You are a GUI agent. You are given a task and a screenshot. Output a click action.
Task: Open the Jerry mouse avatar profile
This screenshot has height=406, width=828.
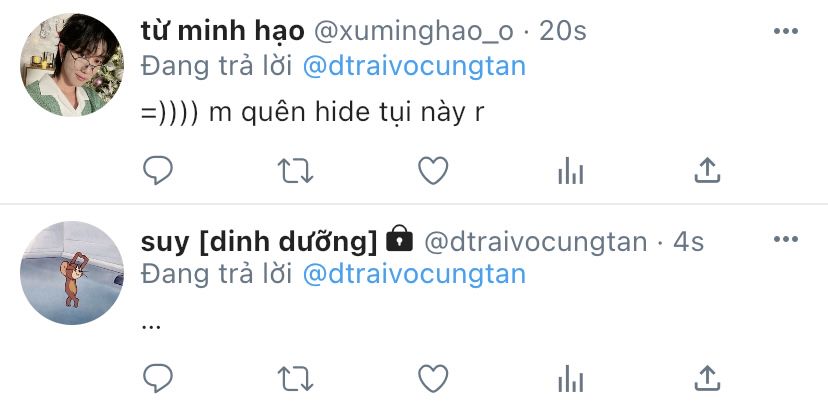(x=72, y=273)
